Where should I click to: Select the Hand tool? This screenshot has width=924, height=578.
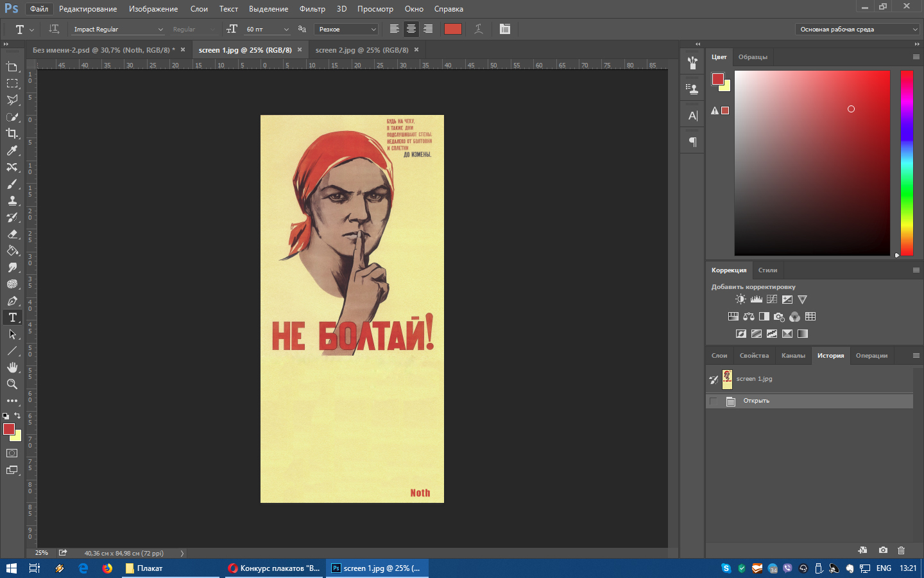(12, 367)
